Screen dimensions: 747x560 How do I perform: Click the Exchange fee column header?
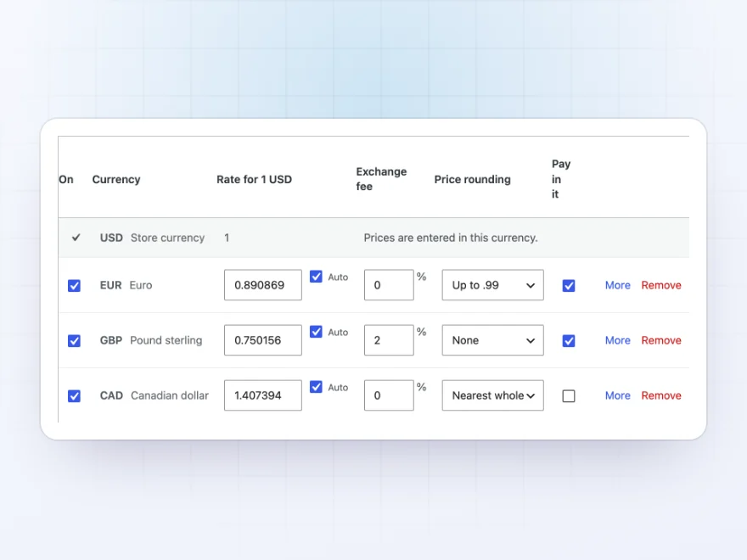click(381, 179)
